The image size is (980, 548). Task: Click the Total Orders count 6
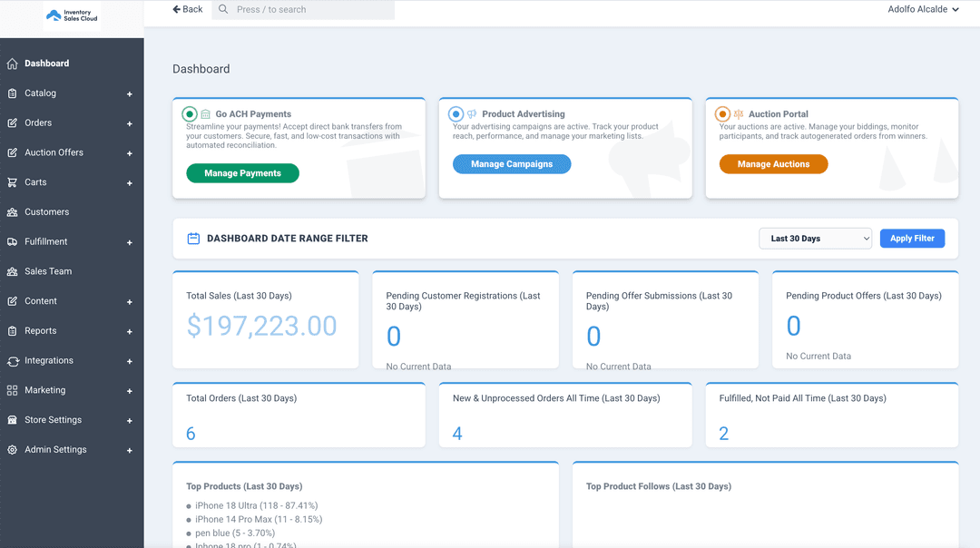click(x=191, y=434)
